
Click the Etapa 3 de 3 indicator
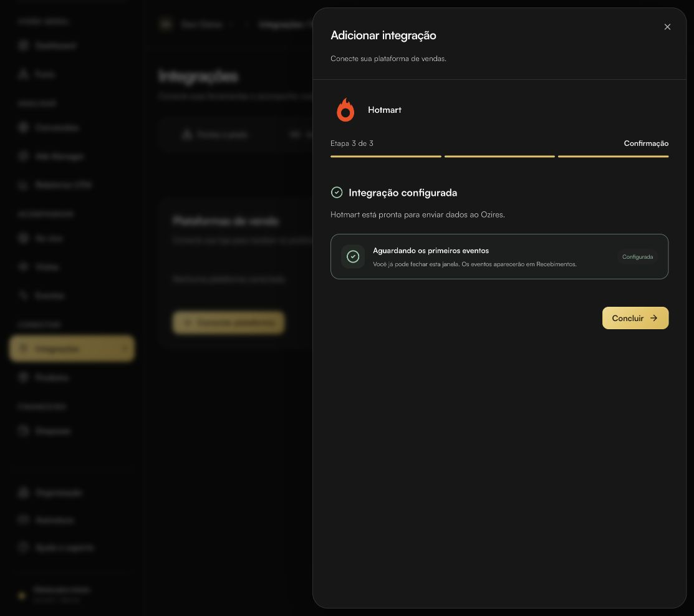[352, 143]
